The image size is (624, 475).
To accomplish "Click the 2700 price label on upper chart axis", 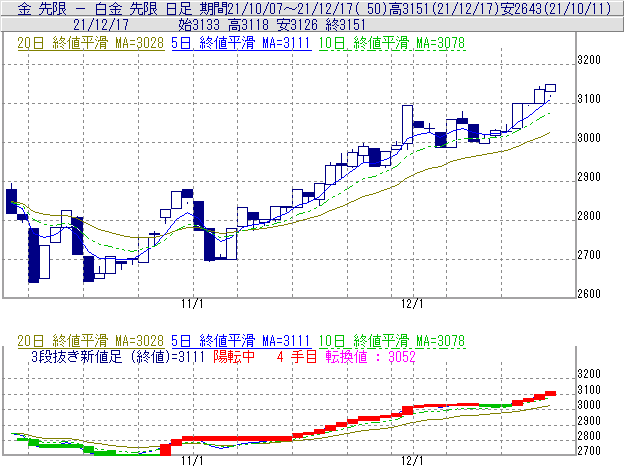I will click(589, 255).
